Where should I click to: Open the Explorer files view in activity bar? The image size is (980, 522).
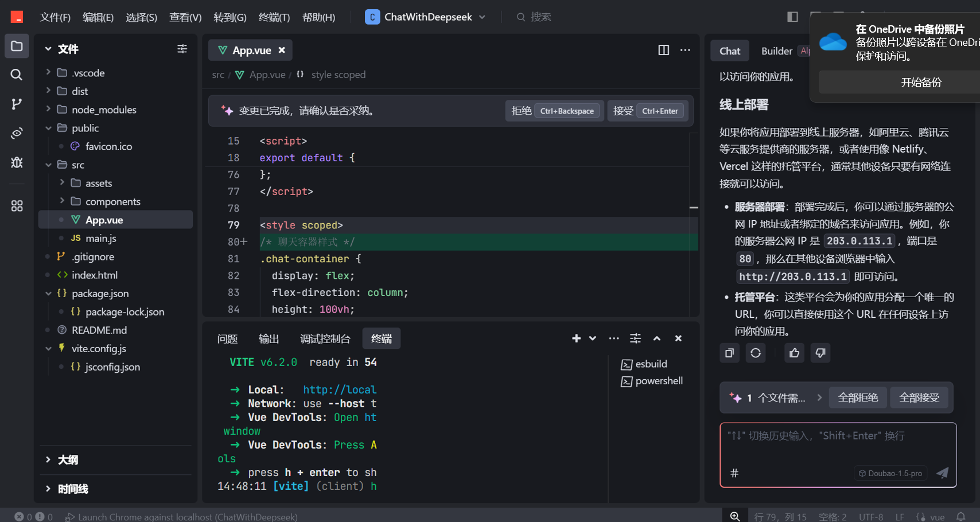click(17, 46)
